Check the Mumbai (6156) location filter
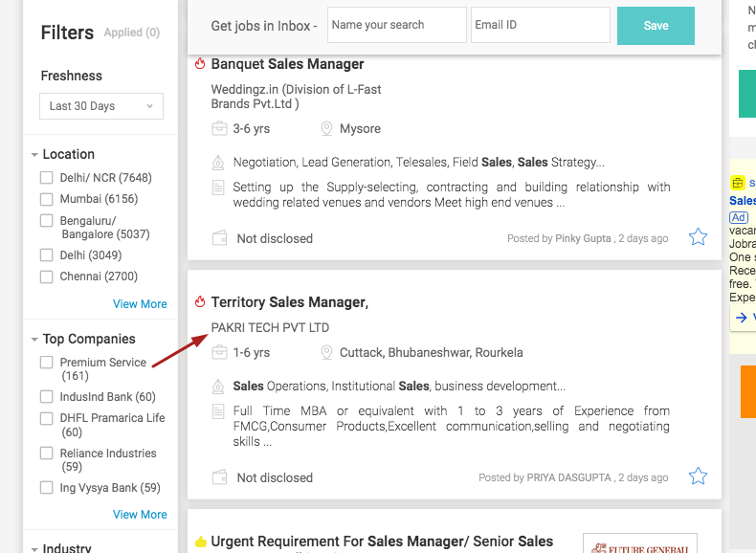Viewport: 756px width, 553px height. (46, 199)
